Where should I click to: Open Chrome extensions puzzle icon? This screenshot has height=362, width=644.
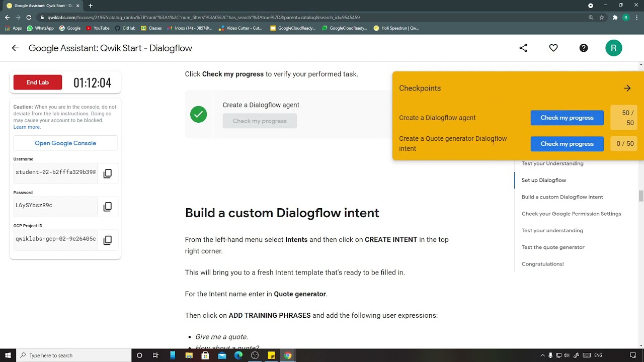615,17
